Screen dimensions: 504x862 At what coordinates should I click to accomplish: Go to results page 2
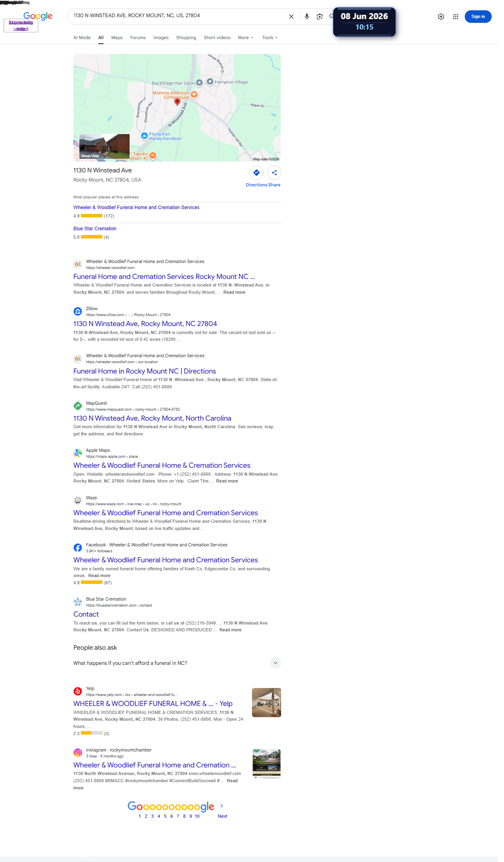point(146,816)
